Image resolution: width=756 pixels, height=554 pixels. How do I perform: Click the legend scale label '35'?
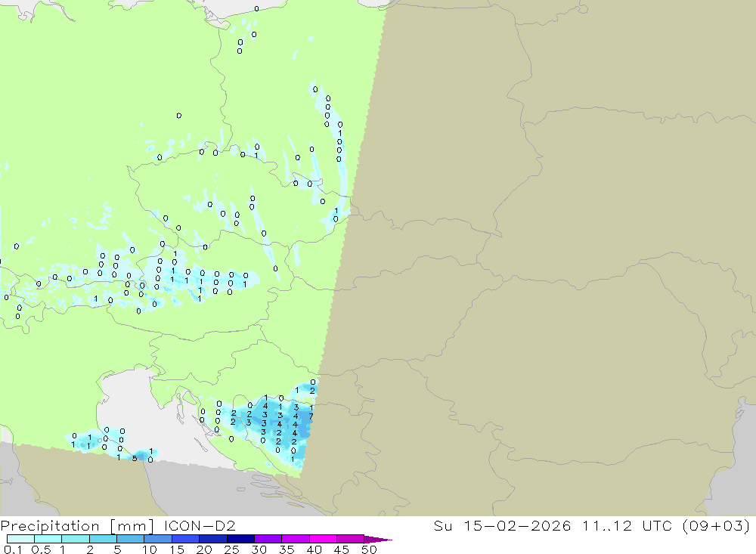(x=287, y=549)
